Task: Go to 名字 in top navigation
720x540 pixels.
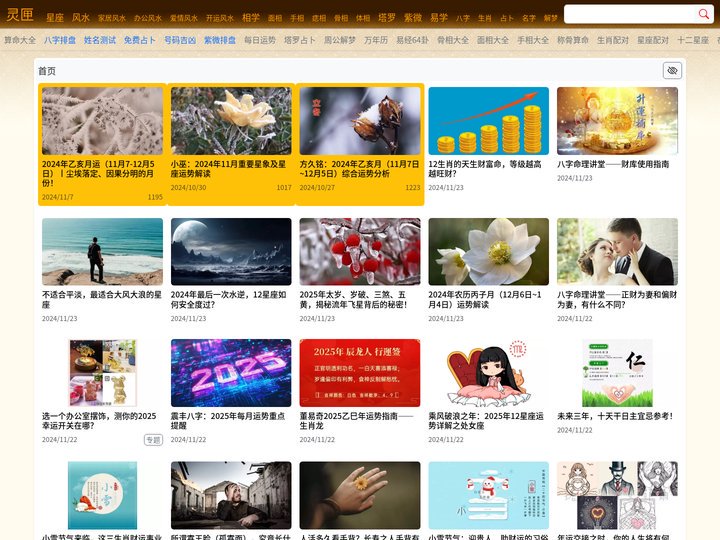Action: [529, 18]
